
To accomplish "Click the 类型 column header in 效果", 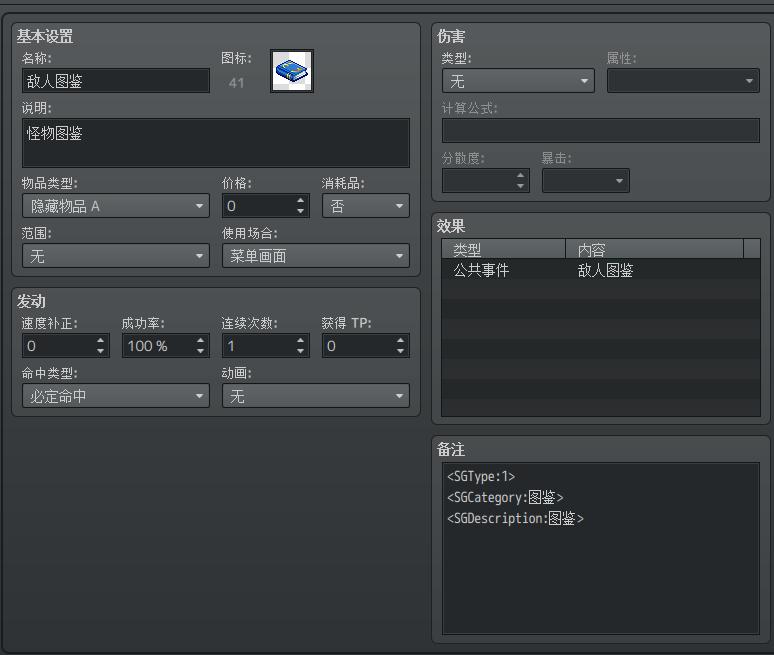I will pyautogui.click(x=503, y=249).
